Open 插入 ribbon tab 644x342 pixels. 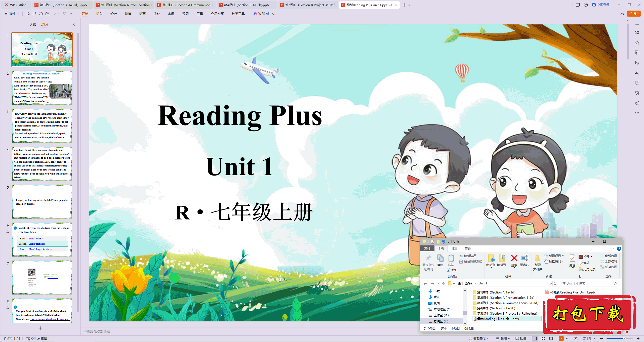click(x=99, y=14)
